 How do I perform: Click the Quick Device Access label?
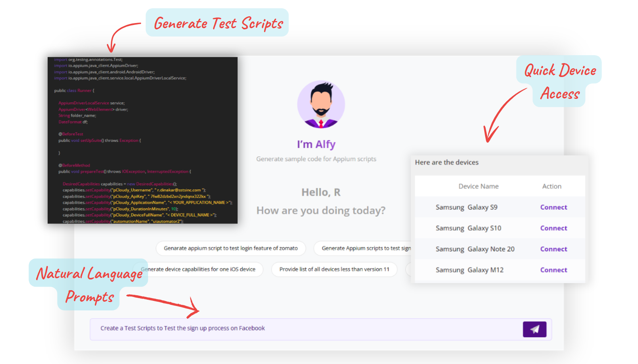click(560, 81)
